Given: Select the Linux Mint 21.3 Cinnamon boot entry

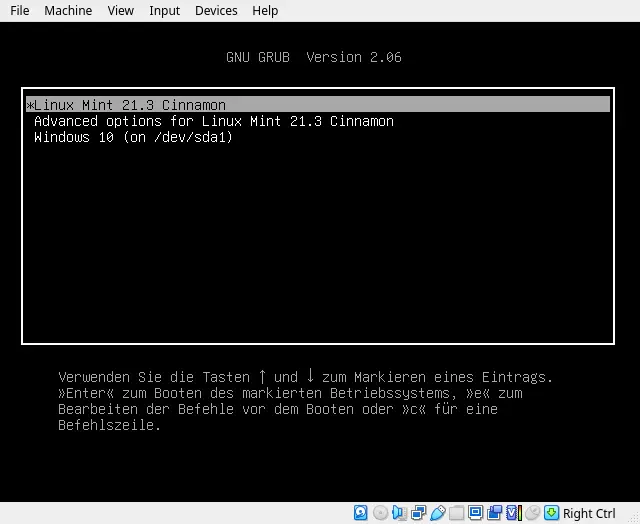Looking at the screenshot, I should point(318,105).
